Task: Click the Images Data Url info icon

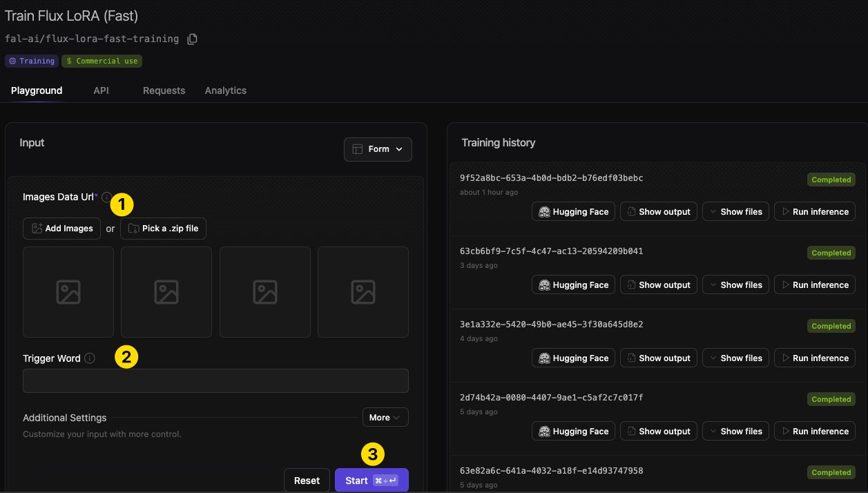Action: (106, 197)
